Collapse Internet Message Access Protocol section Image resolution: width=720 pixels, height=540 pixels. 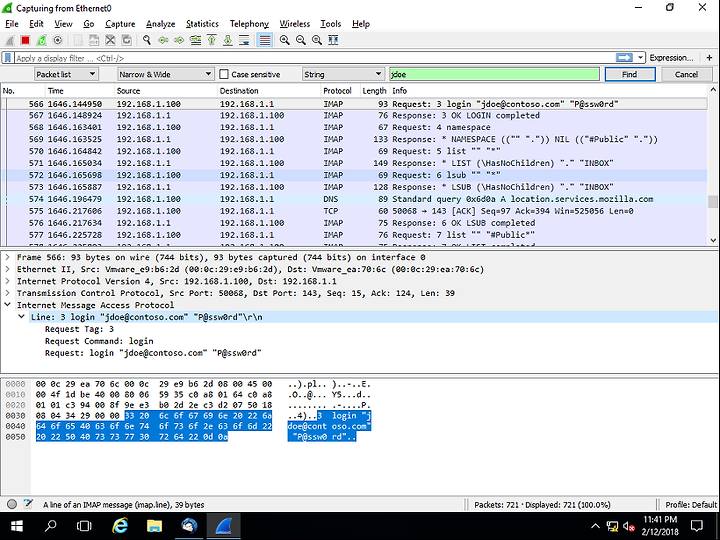8,305
